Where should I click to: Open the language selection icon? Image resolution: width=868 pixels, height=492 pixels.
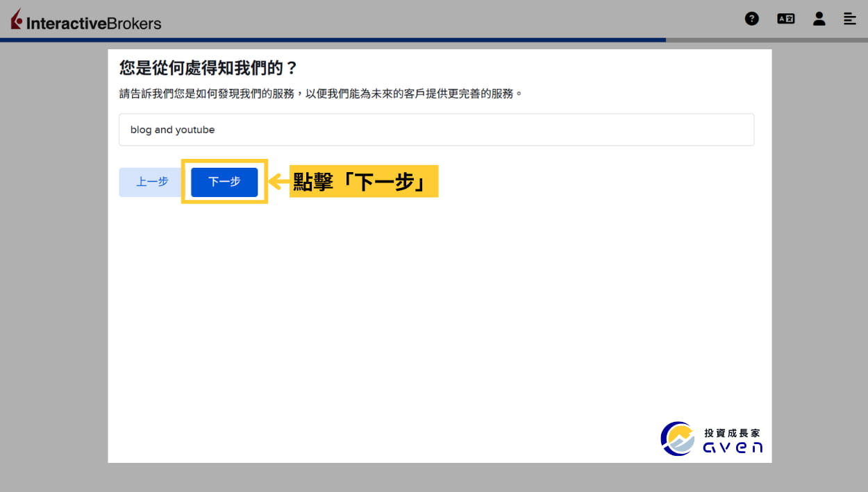785,19
